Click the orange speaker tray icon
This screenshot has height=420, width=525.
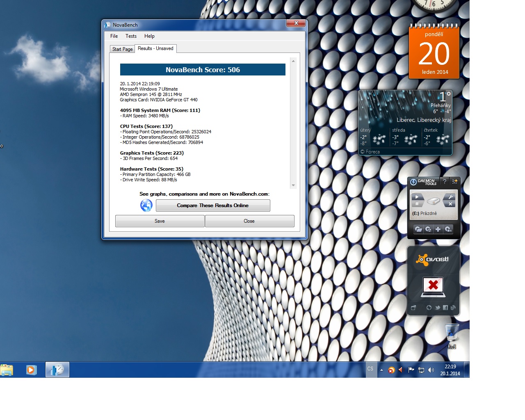click(x=401, y=370)
